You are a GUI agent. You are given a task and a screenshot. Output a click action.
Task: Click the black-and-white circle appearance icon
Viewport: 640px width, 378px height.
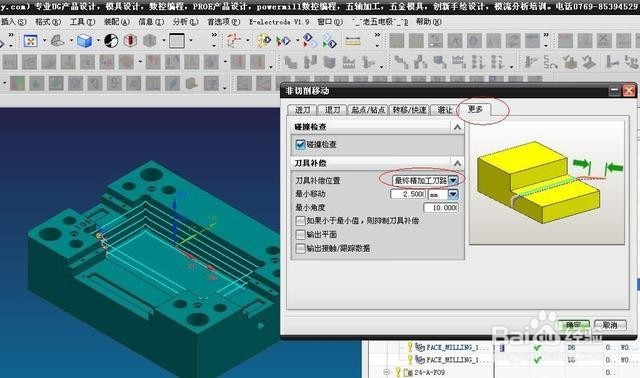111,41
